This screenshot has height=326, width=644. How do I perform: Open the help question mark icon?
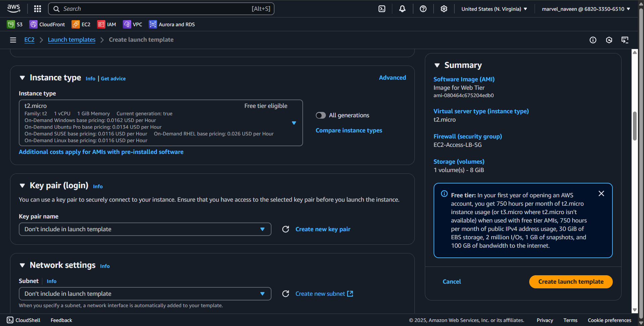click(x=423, y=9)
